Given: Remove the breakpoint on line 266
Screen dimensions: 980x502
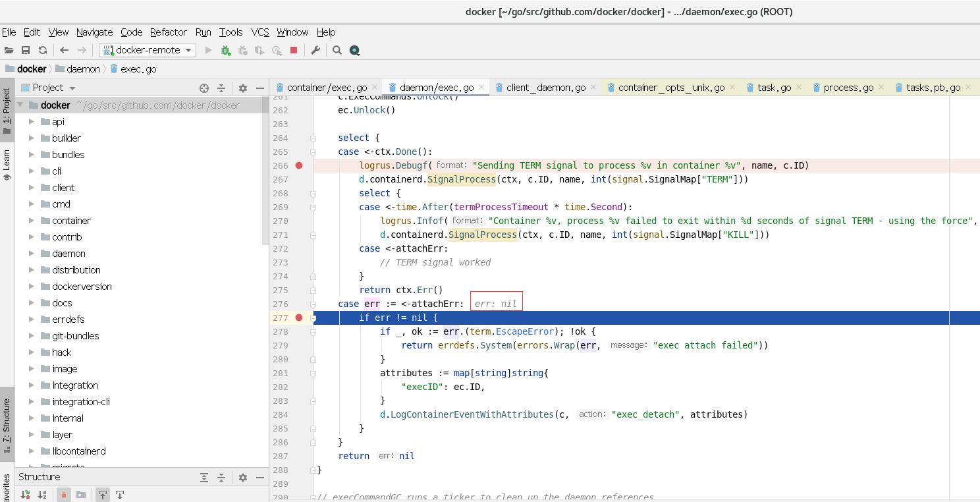Looking at the screenshot, I should [x=299, y=165].
